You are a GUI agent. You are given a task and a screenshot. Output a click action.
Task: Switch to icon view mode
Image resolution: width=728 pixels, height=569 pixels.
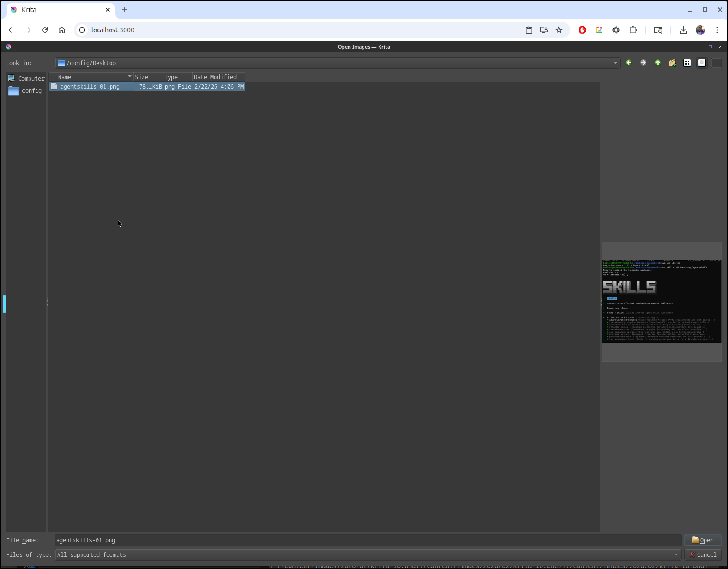pos(687,62)
